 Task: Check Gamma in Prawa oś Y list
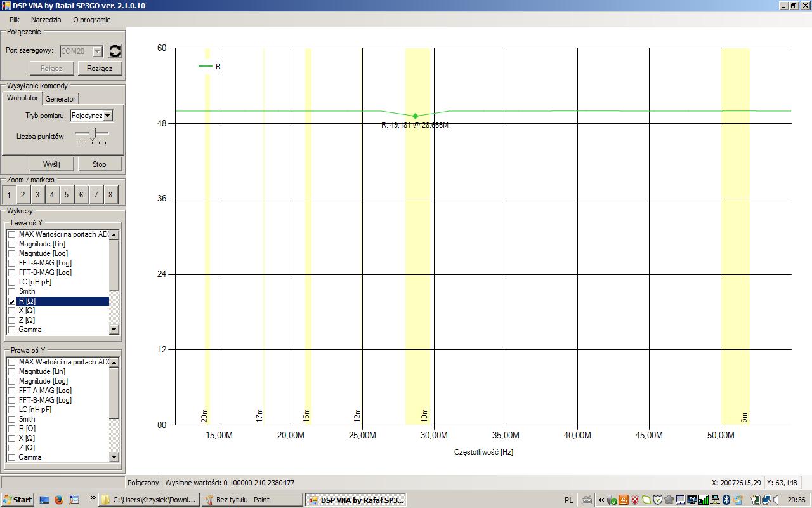[x=12, y=458]
